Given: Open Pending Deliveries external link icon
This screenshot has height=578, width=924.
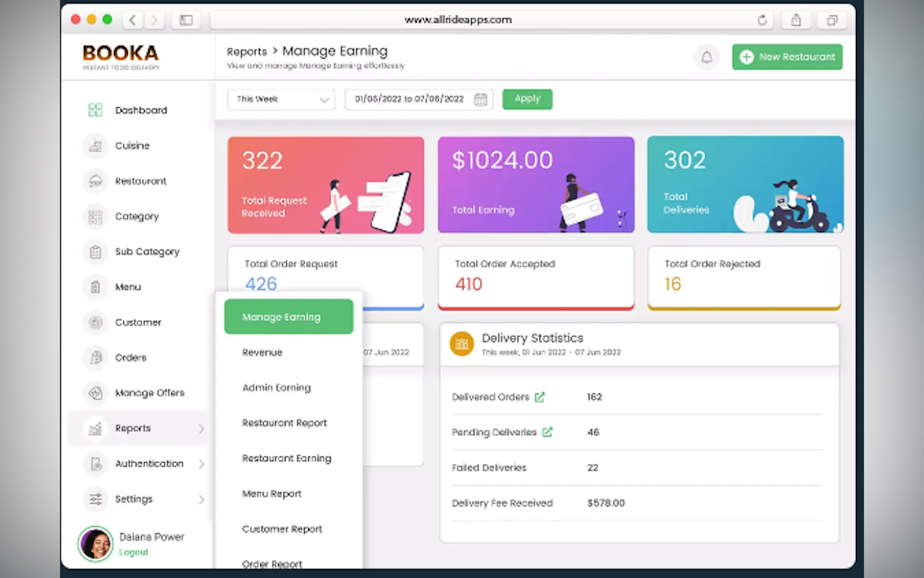Looking at the screenshot, I should (x=547, y=432).
